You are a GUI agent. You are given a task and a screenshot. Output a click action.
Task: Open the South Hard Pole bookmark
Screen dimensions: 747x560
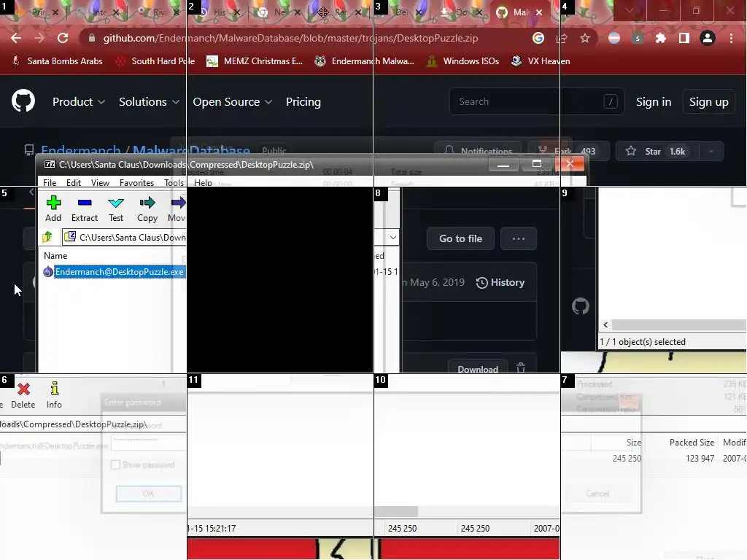click(x=155, y=61)
